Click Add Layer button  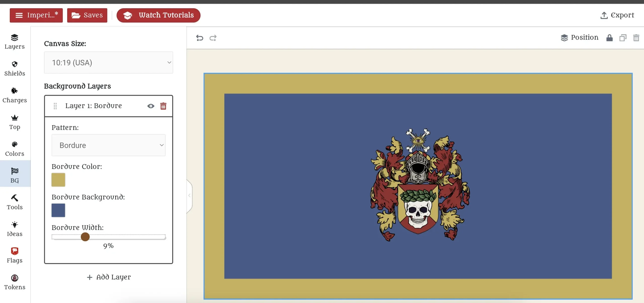pos(109,277)
